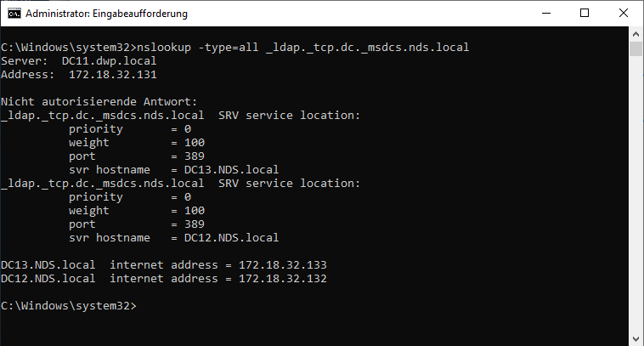Click the vertical scrollbar thumb

pos(636,47)
